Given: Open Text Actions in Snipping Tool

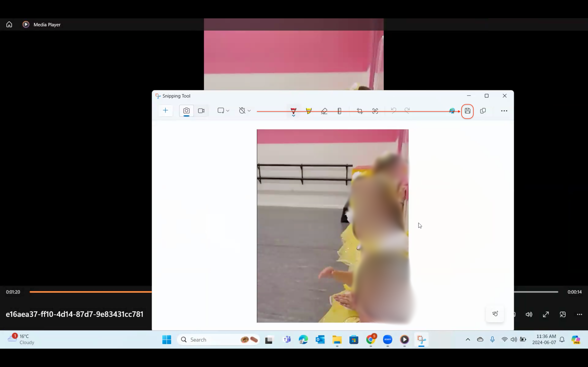Looking at the screenshot, I should tap(375, 111).
